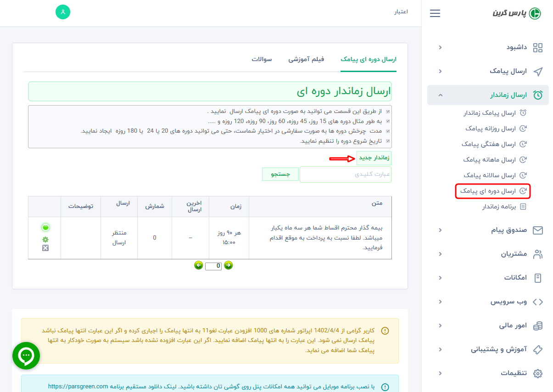553x392 pixels.
Task: Open settings gear for the scheduled message row
Action: pos(45,239)
